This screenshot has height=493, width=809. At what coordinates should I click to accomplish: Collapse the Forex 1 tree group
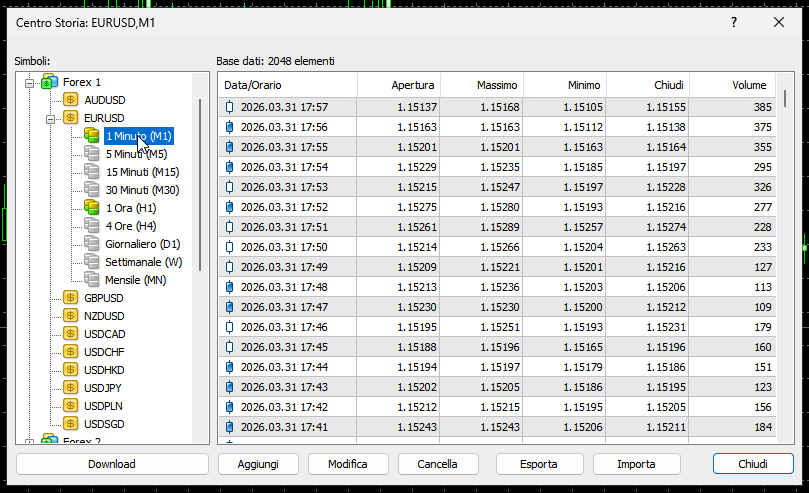pos(29,83)
